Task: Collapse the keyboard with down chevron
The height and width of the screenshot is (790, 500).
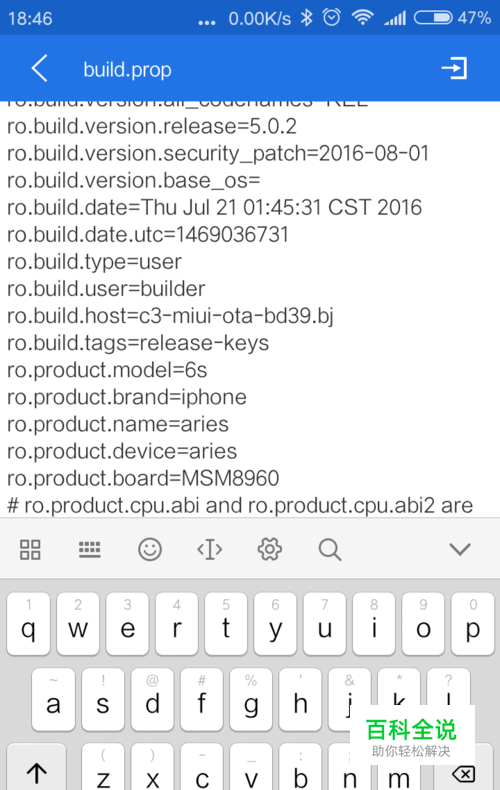Action: coord(460,549)
